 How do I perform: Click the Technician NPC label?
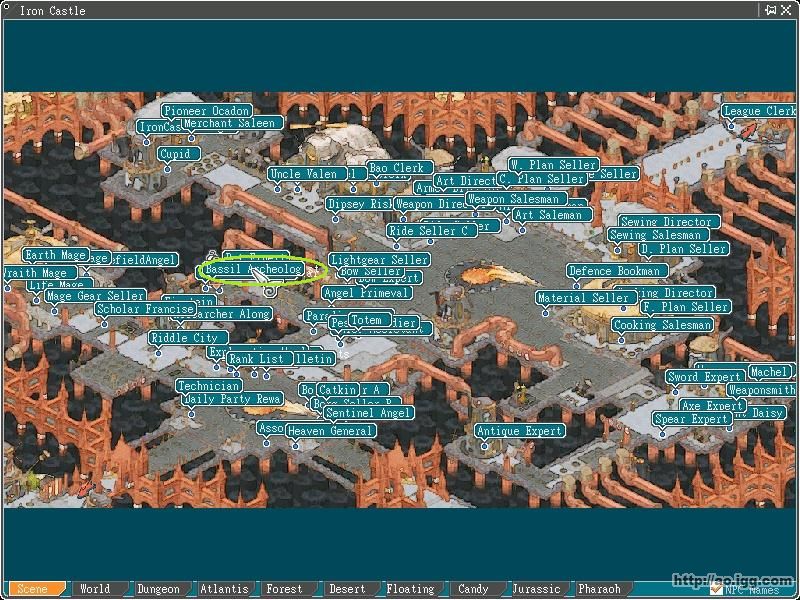pos(209,386)
